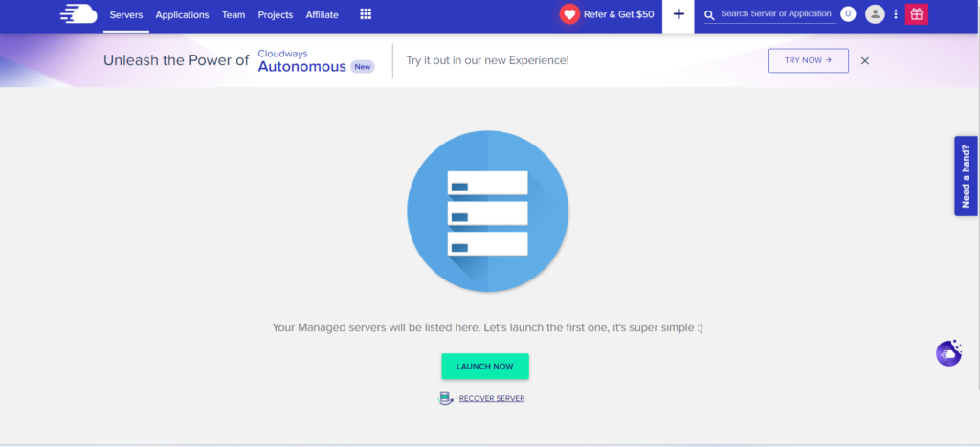Open the Servers tab
Screen dimensions: 980x447
tap(125, 15)
